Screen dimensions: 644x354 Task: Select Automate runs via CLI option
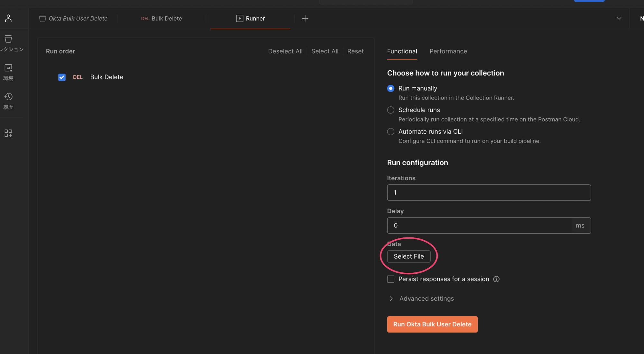(391, 131)
